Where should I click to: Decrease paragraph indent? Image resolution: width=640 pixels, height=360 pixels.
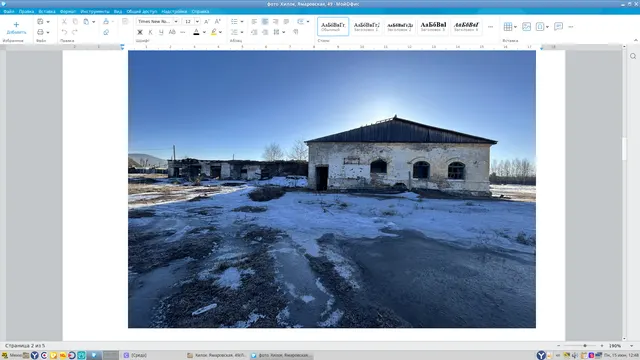tap(254, 32)
